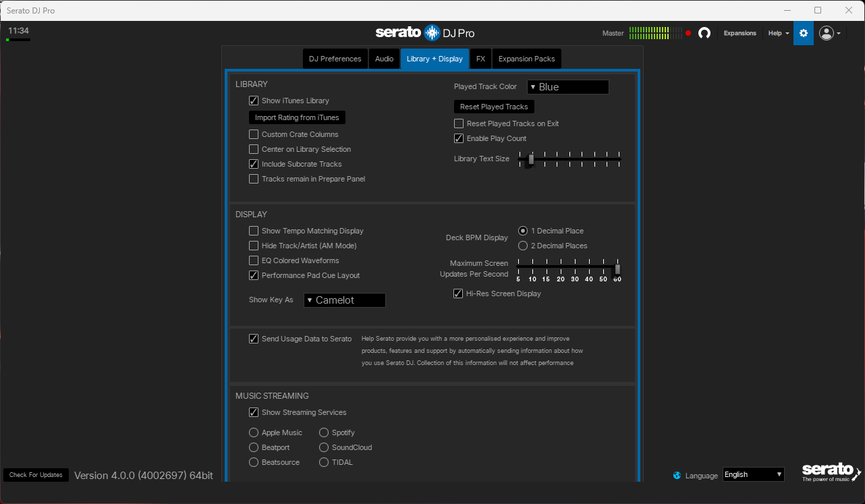Viewport: 865px width, 504px height.
Task: Choose Beatsource streaming service
Action: click(254, 462)
